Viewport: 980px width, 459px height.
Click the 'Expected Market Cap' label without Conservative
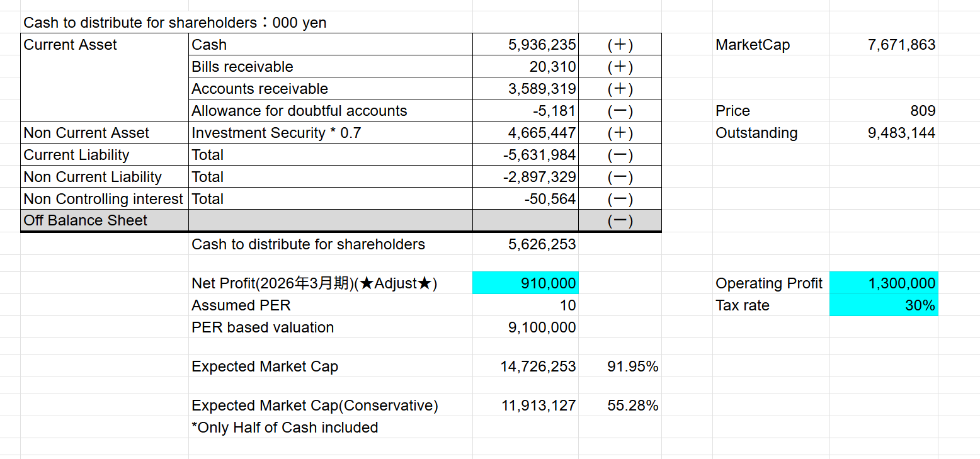[265, 366]
